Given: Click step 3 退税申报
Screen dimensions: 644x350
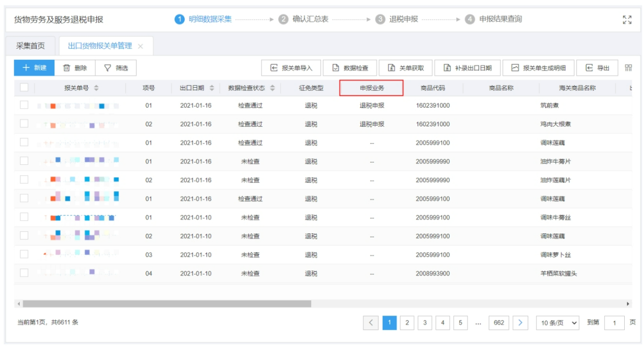Looking at the screenshot, I should (397, 19).
